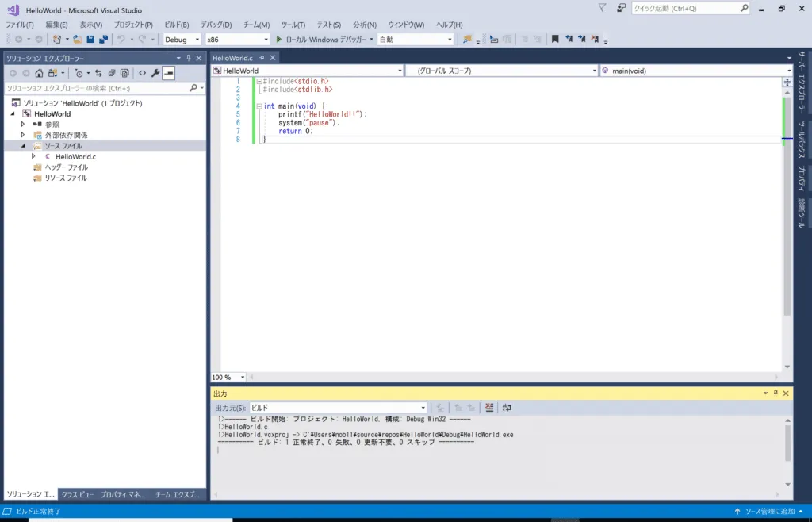Expand the HelloWorld.c tree node arrow
This screenshot has height=522, width=812.
(x=33, y=156)
